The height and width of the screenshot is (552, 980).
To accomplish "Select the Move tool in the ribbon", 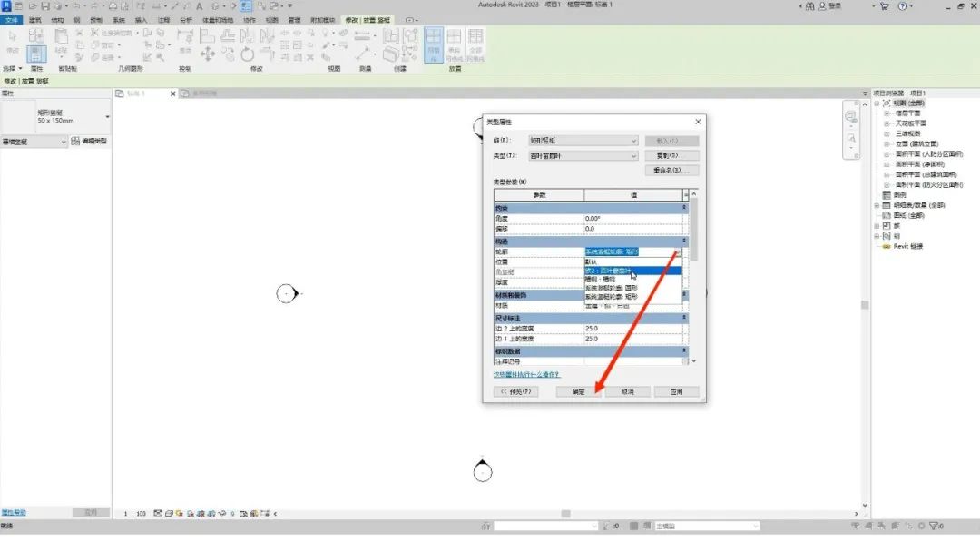I will point(208,54).
